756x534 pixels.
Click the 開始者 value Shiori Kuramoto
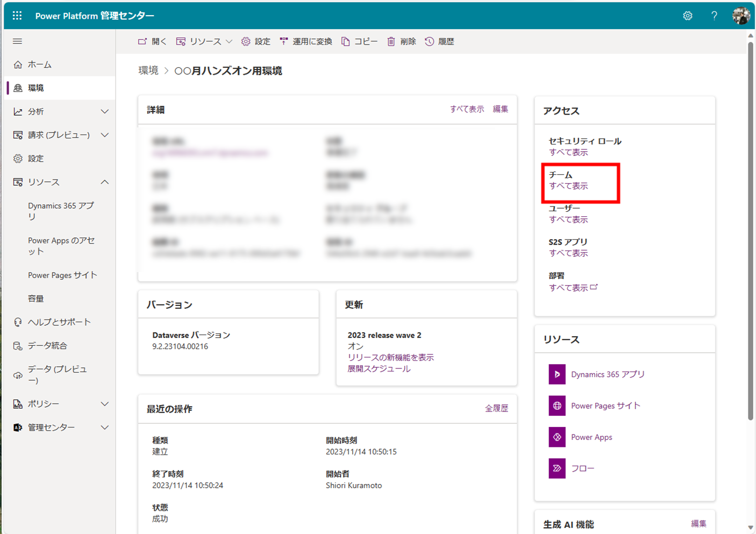tap(354, 486)
